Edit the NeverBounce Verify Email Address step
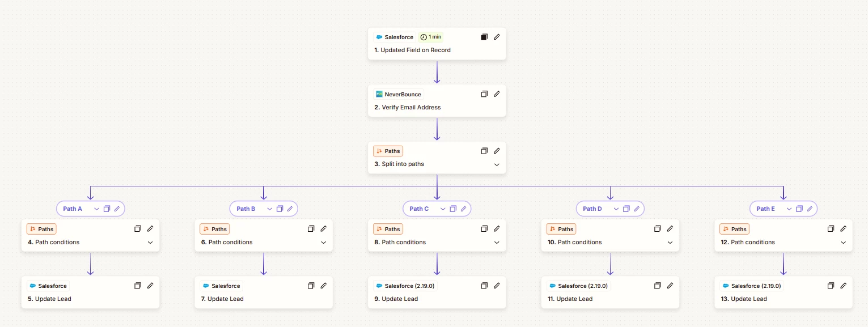This screenshot has width=868, height=327. (497, 94)
